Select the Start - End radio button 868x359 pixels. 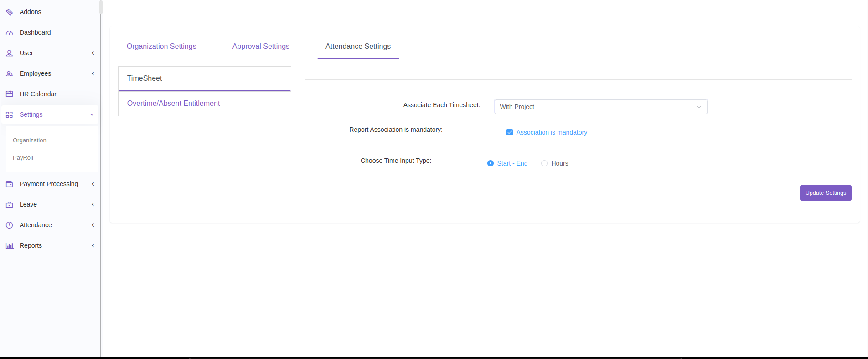click(x=491, y=163)
